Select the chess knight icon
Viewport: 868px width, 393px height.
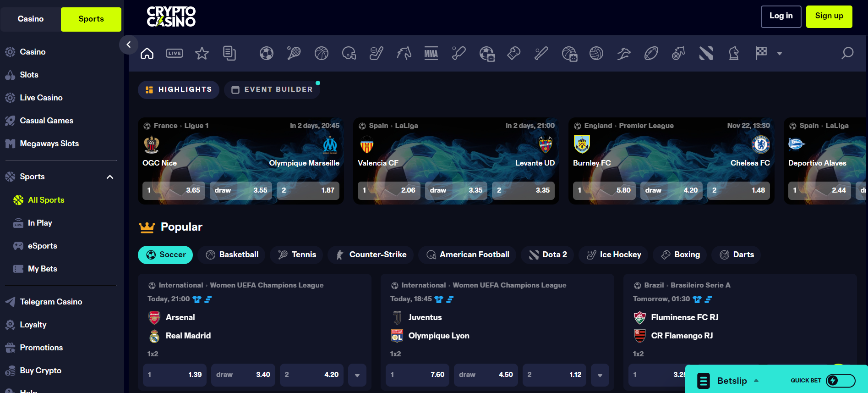pos(734,53)
